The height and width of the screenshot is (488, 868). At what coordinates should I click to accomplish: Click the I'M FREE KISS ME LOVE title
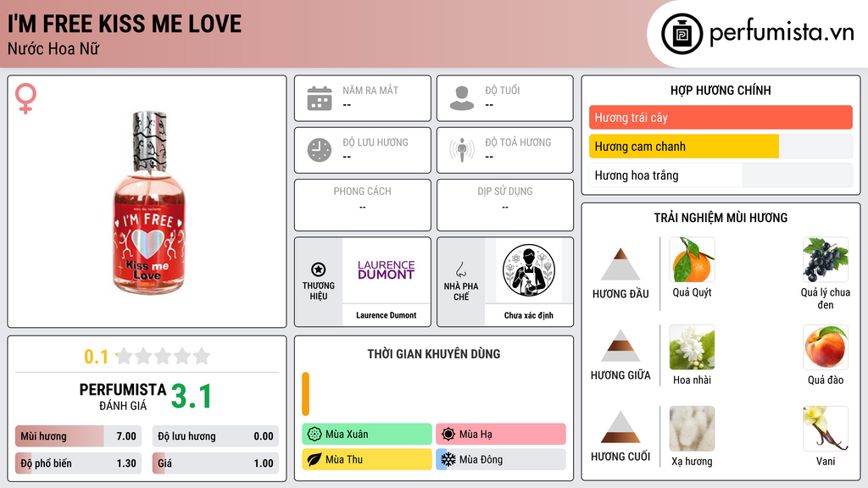[125, 24]
